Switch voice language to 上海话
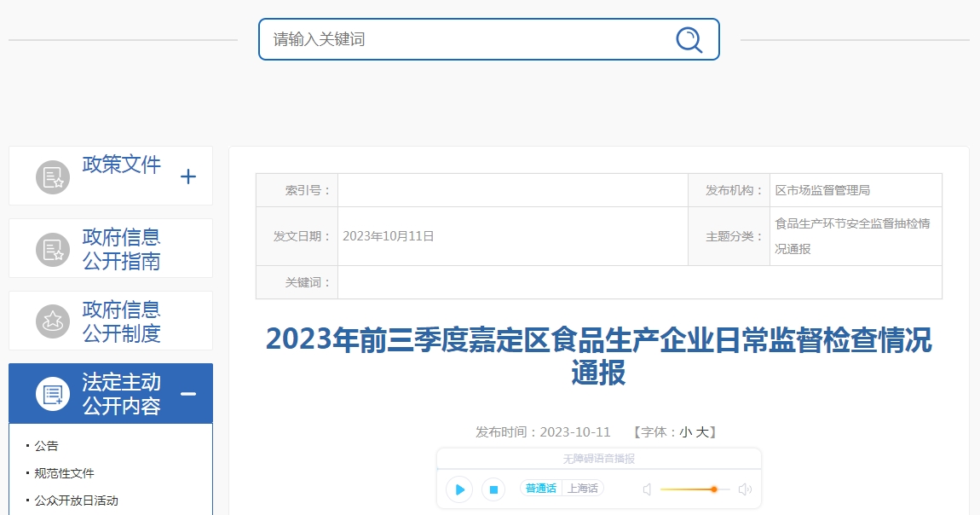 coord(583,489)
